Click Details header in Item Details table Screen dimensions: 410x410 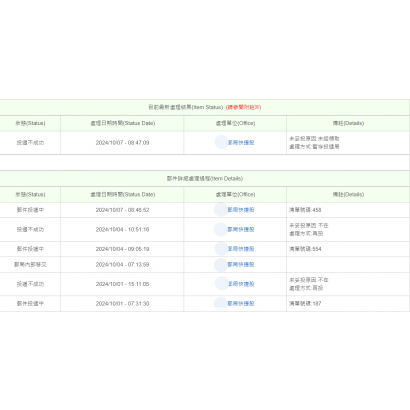(348, 195)
